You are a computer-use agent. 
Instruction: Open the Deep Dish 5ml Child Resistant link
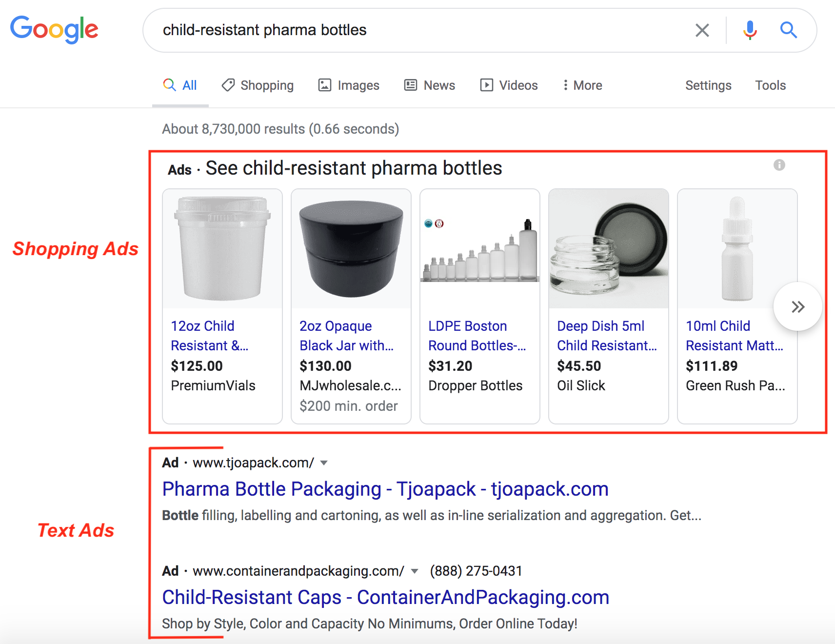coord(607,336)
